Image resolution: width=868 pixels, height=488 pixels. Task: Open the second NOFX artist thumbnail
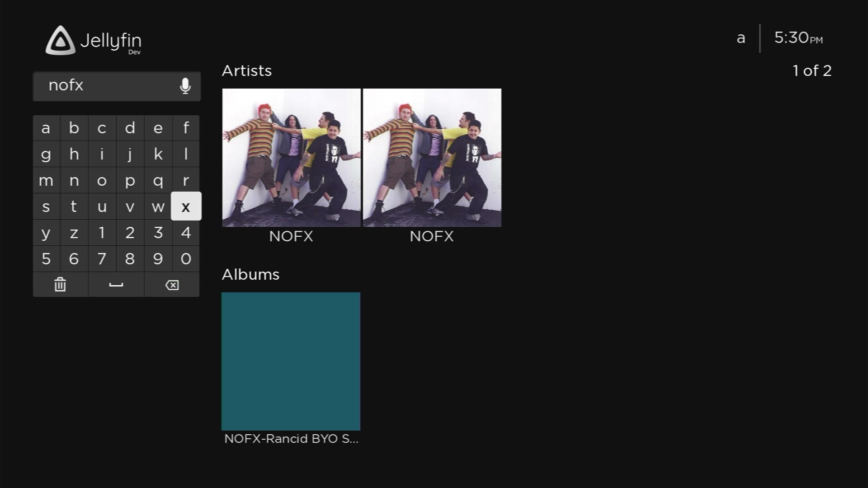432,158
